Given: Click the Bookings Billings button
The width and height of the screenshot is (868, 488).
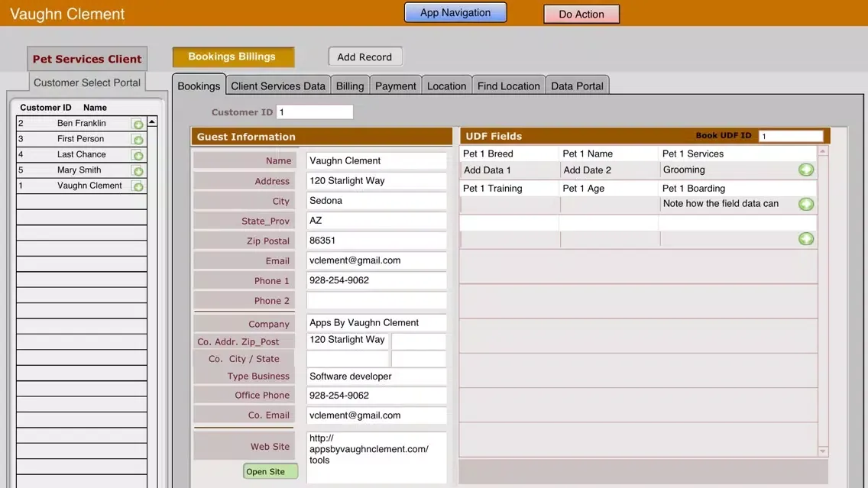Looking at the screenshot, I should [233, 57].
